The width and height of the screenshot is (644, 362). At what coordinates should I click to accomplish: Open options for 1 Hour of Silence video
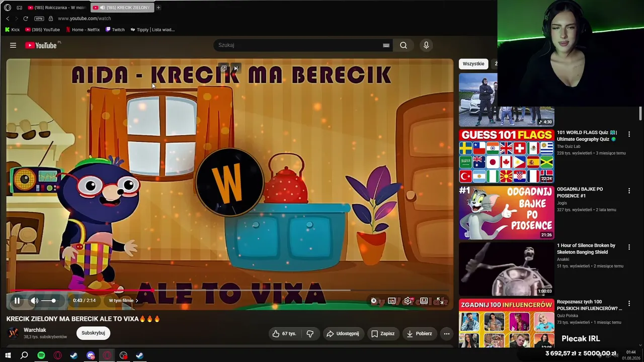629,247
